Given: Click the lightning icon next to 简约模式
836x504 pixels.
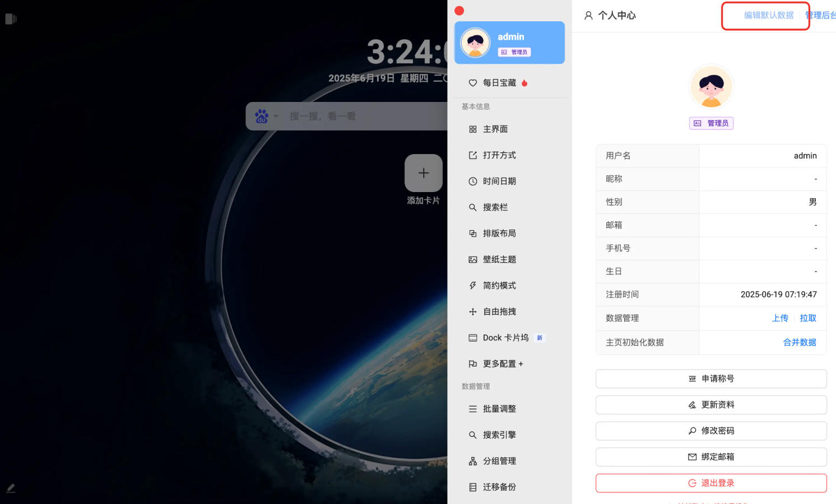Looking at the screenshot, I should pyautogui.click(x=473, y=286).
